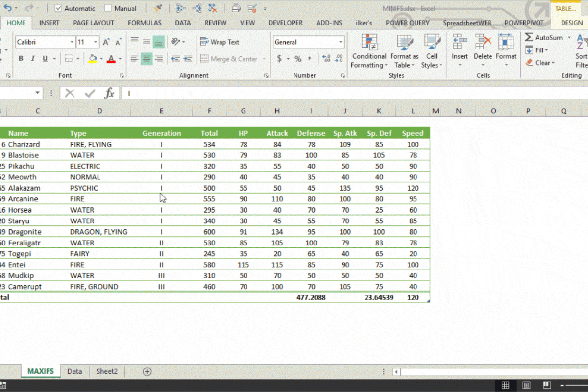This screenshot has width=588, height=392.
Task: Click the Increase Font Size icon
Action: 106,42
